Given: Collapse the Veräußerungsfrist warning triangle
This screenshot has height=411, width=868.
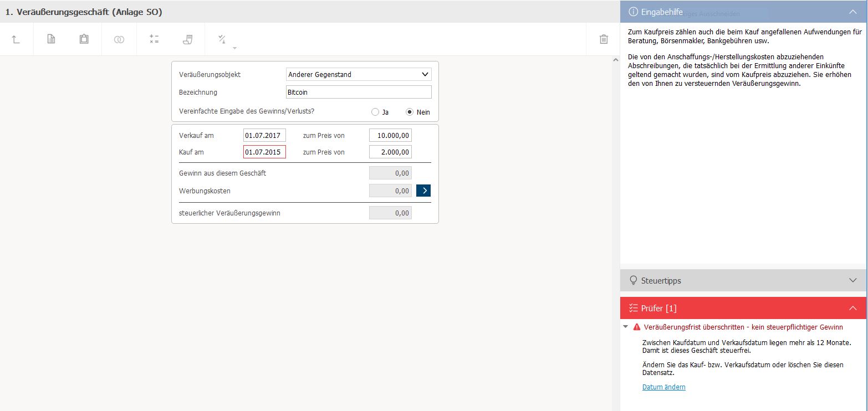Looking at the screenshot, I should coord(626,327).
